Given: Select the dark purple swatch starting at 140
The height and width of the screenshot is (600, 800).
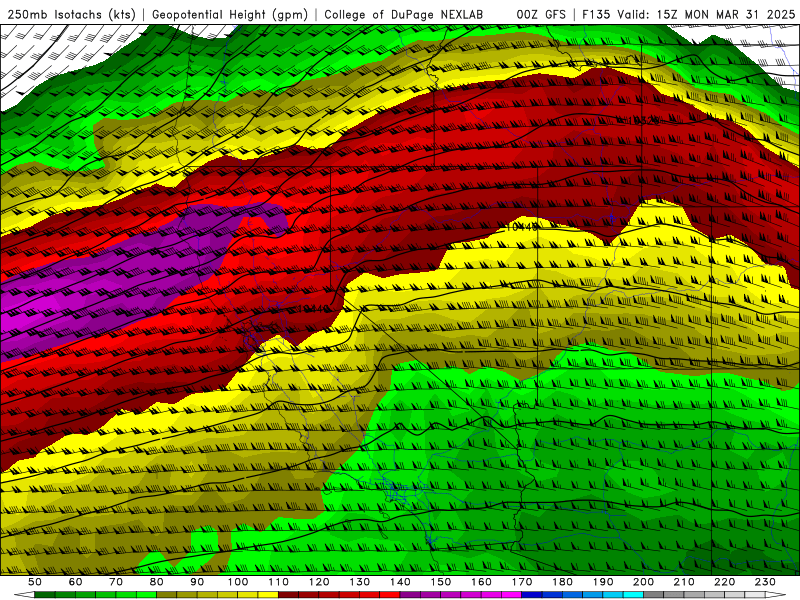Looking at the screenshot, I should coord(410,594).
